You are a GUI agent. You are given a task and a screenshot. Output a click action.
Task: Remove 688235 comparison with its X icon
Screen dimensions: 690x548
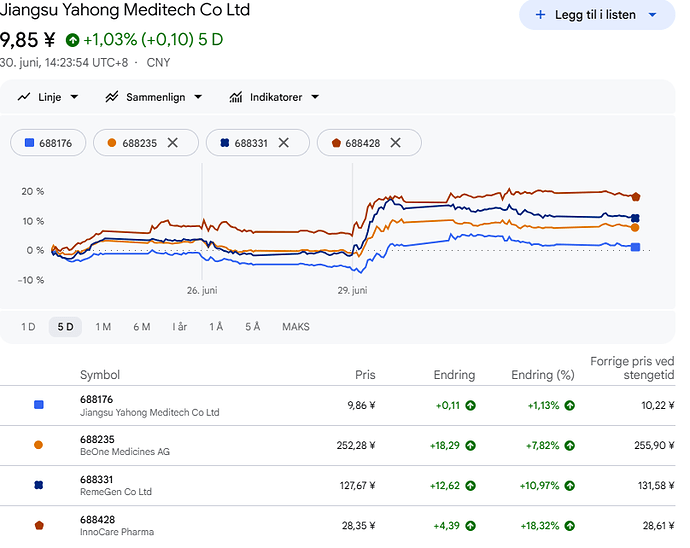[172, 143]
